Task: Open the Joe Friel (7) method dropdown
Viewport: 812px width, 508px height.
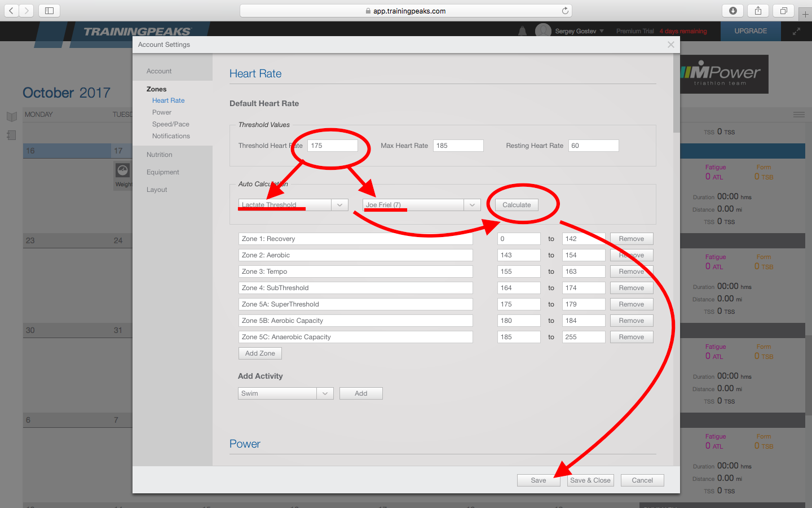Action: point(421,205)
